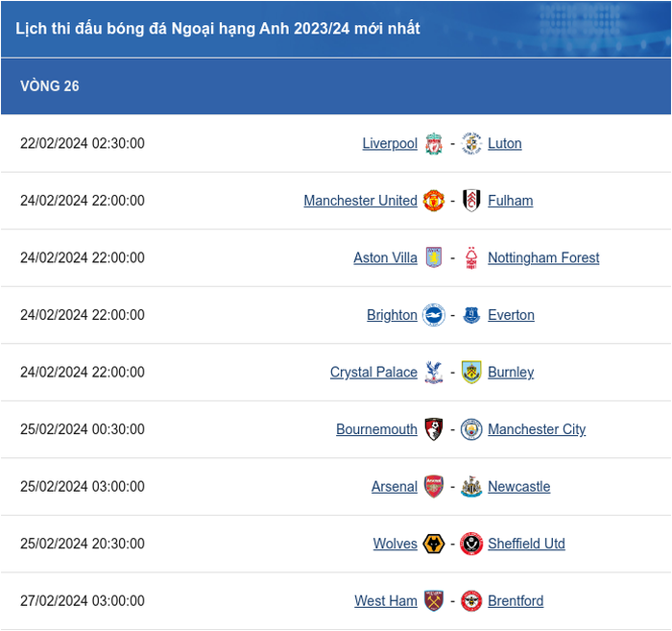This screenshot has height=631, width=672.
Task: Click the Fulham club crest icon
Action: coord(471,201)
